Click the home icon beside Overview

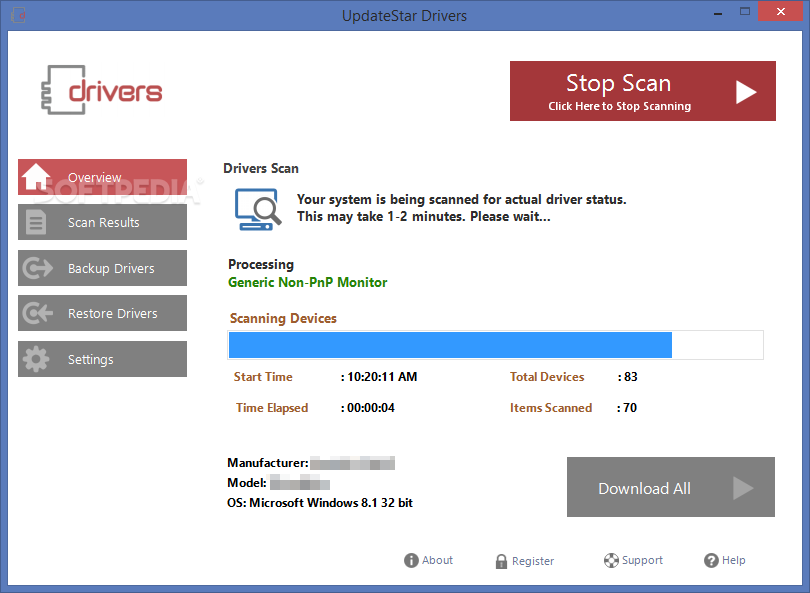click(36, 176)
